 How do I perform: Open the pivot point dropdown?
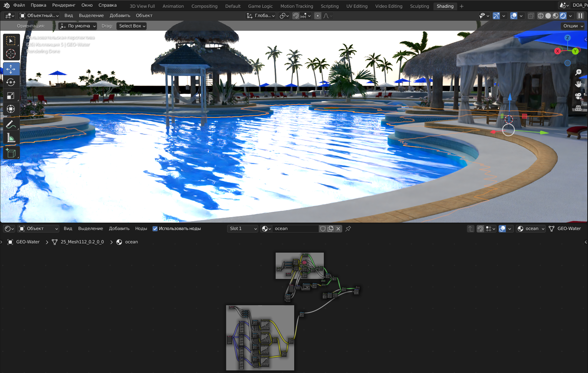(x=284, y=16)
